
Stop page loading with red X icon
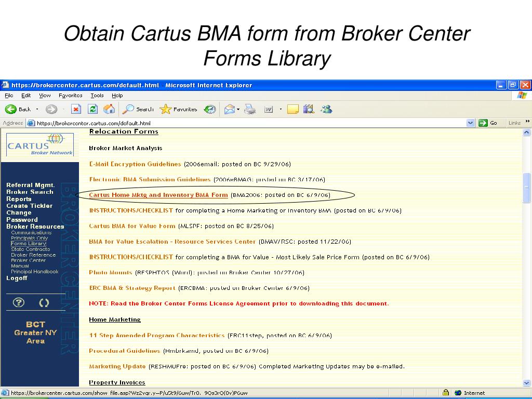tap(76, 109)
